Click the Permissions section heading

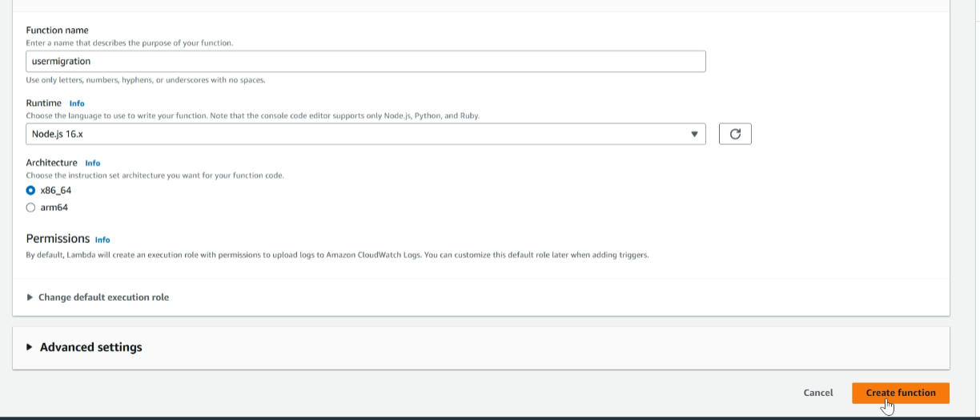point(58,239)
